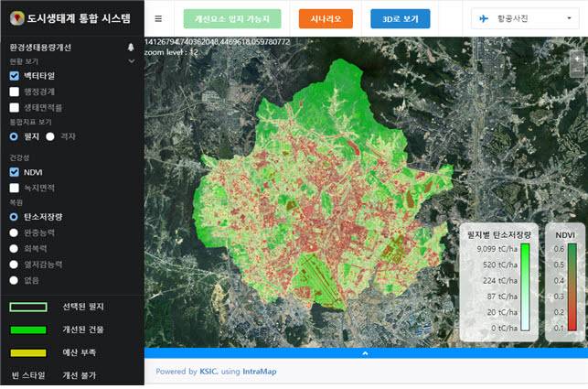The width and height of the screenshot is (588, 389).
Task: Select the 격자 radio option
Action: pos(51,135)
